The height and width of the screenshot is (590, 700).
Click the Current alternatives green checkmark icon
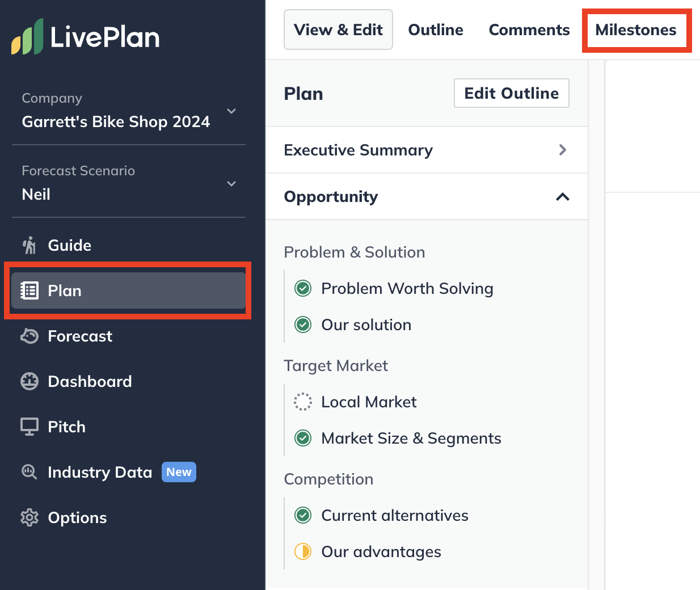click(x=303, y=515)
